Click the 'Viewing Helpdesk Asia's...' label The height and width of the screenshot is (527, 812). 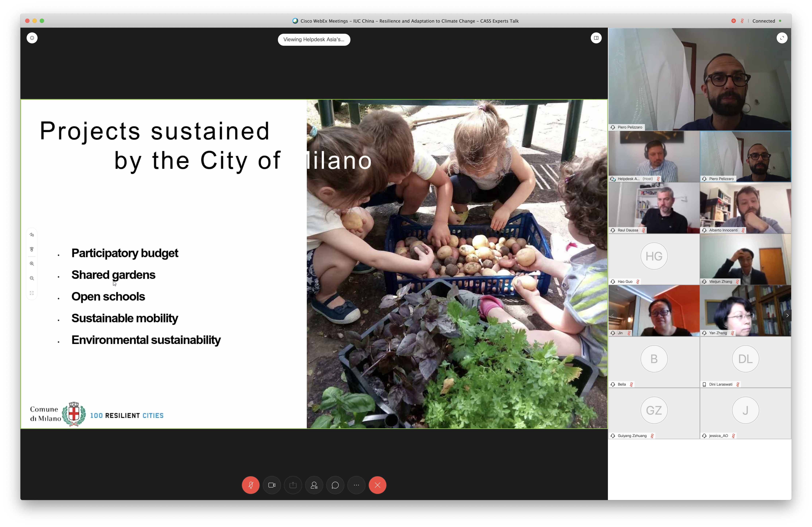314,40
